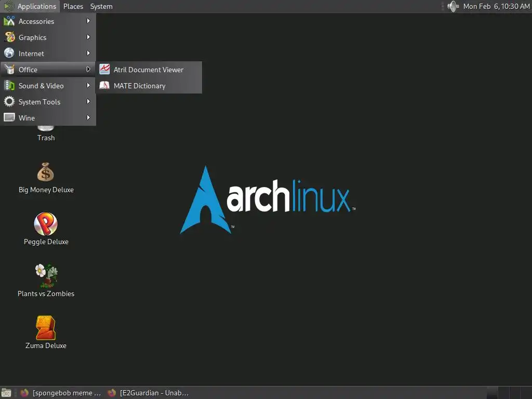Click the Graphics palette icon
Image resolution: width=532 pixels, height=399 pixels.
click(9, 37)
